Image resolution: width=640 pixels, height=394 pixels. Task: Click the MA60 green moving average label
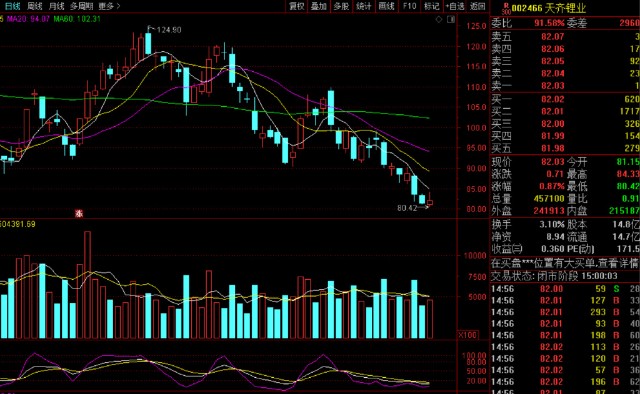[x=77, y=19]
